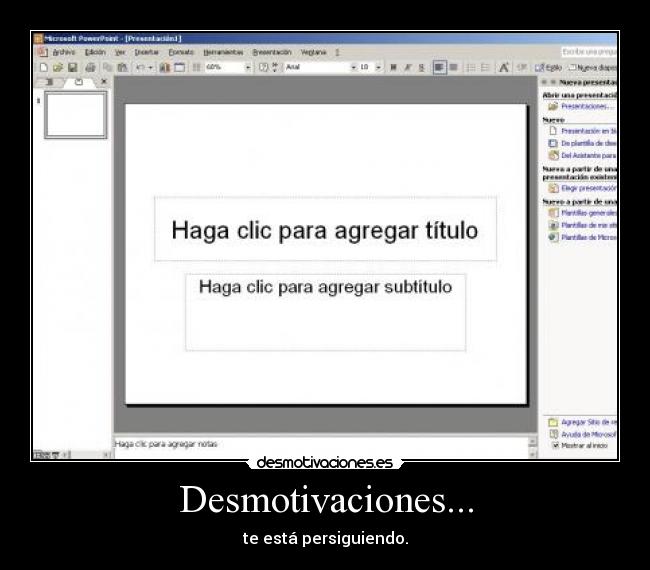Toggle the 'Mostrar al inicio' checkbox
The image size is (650, 570).
point(555,445)
